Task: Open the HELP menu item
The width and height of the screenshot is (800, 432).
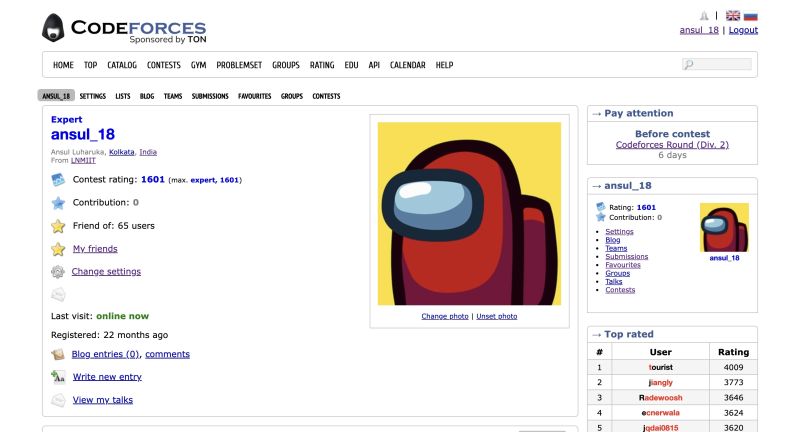Action: click(x=444, y=65)
